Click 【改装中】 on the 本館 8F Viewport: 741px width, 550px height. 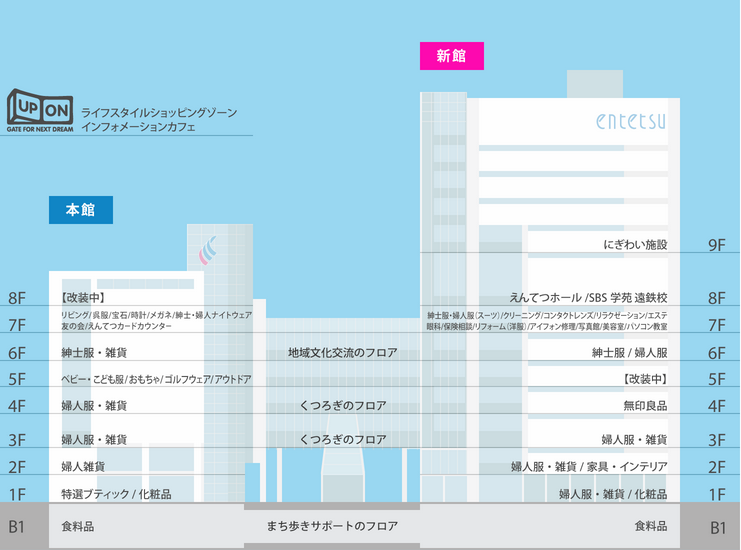point(83,298)
